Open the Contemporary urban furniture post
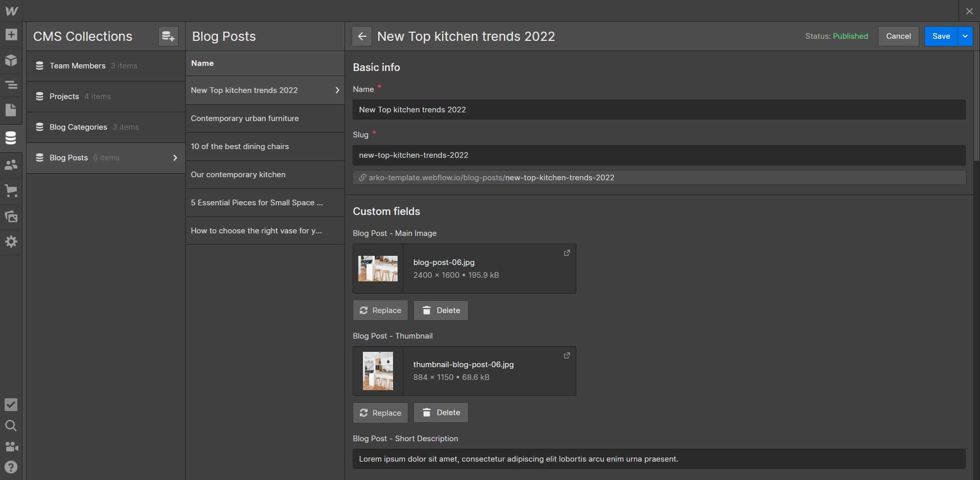 (245, 118)
